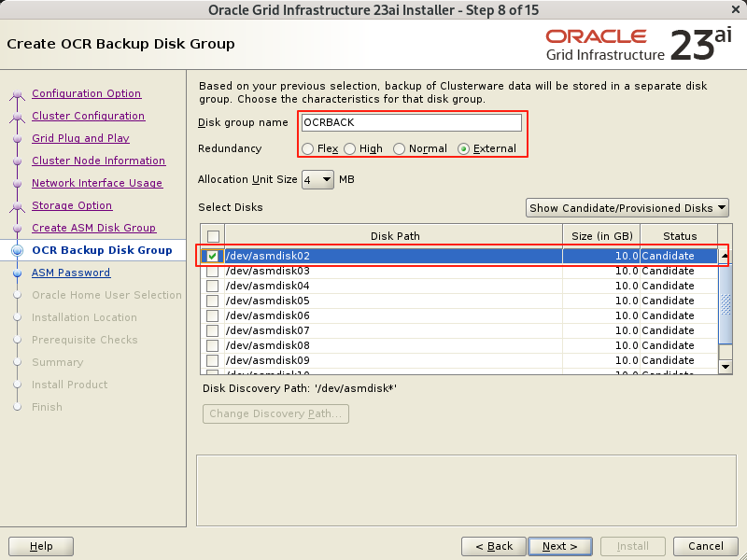Open Create ASM Disk Group step
The image size is (747, 560).
(94, 228)
